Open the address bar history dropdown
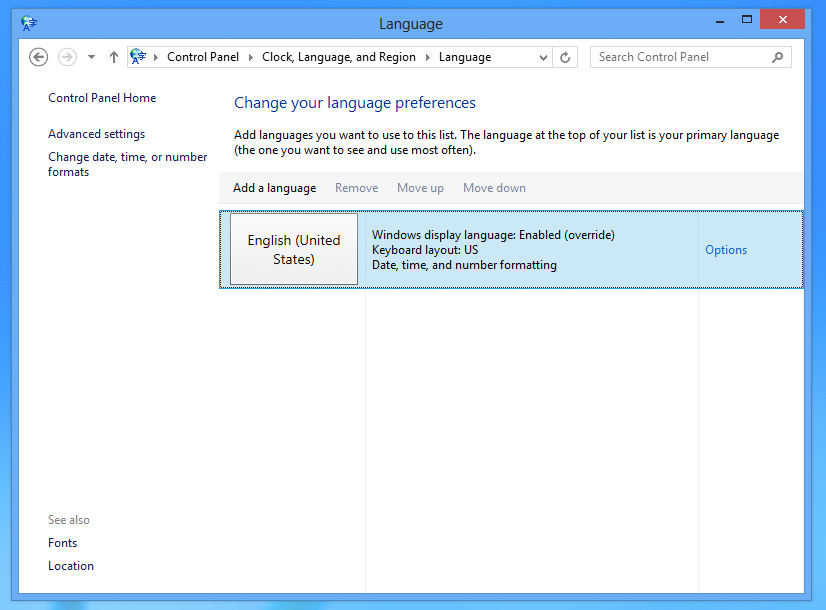Screen dimensions: 826x610 pos(543,57)
